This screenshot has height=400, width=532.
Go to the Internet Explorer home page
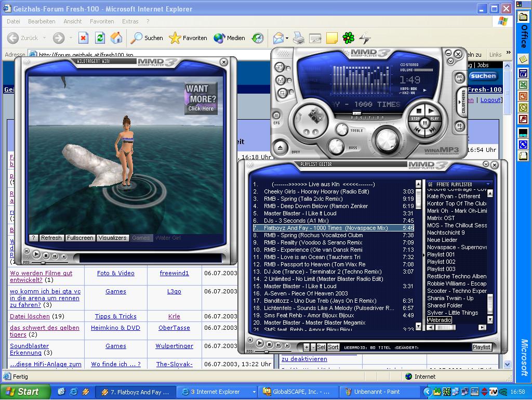tap(116, 38)
